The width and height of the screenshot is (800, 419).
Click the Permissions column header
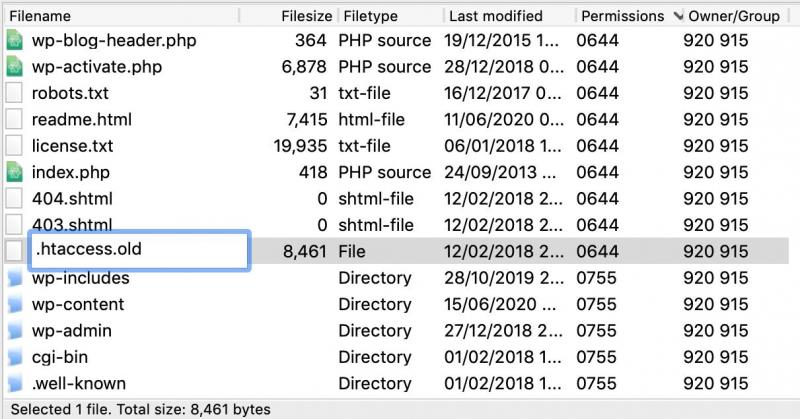pyautogui.click(x=622, y=16)
